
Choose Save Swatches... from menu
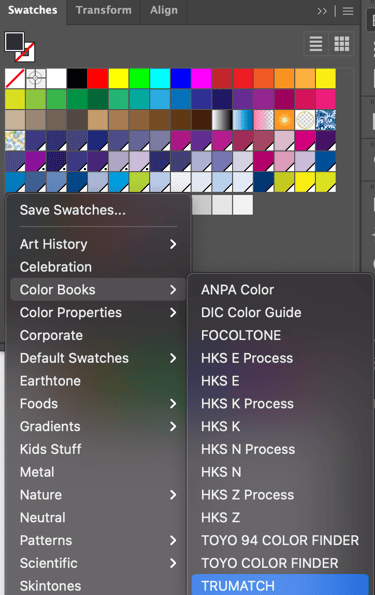[x=98, y=210]
